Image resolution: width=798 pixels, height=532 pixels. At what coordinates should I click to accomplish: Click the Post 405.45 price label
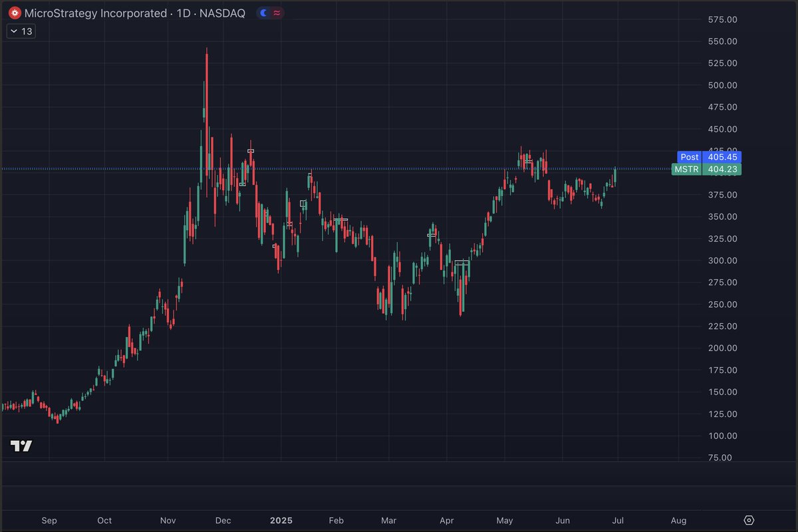coord(709,157)
